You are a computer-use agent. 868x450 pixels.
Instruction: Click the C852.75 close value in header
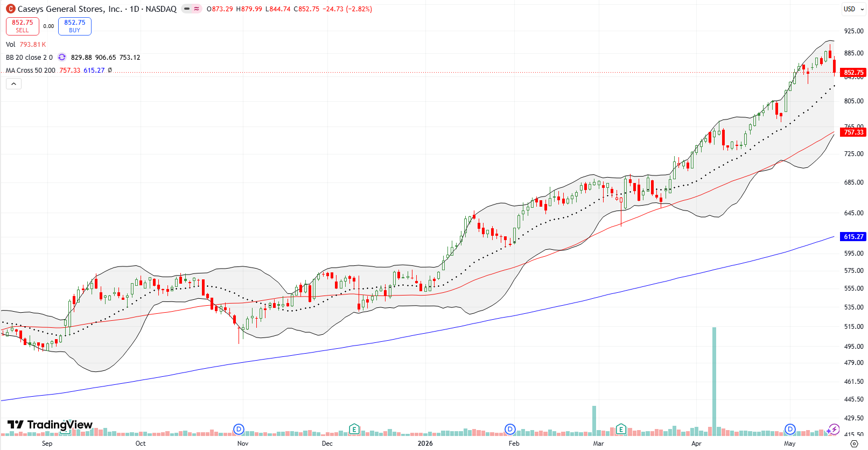(x=306, y=9)
